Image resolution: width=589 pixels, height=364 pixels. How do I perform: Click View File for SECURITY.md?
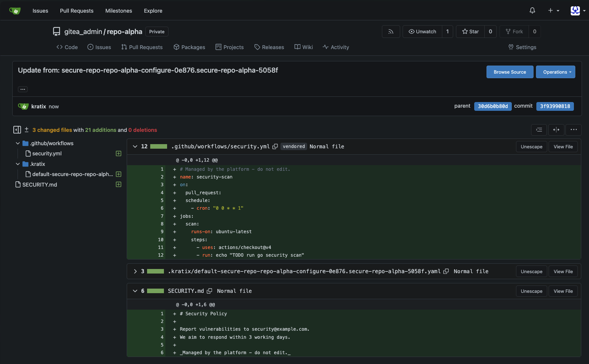click(563, 291)
